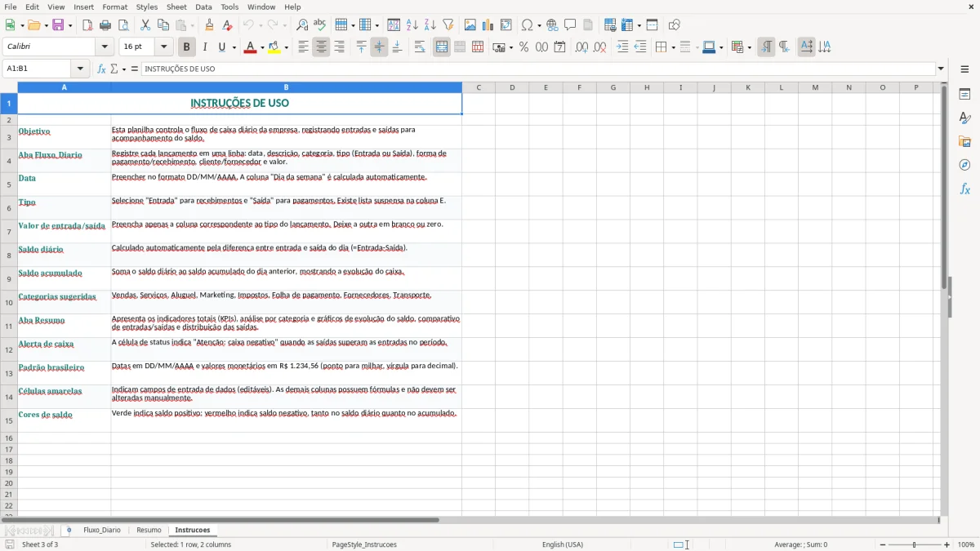Click the Copy icon

[x=163, y=25]
